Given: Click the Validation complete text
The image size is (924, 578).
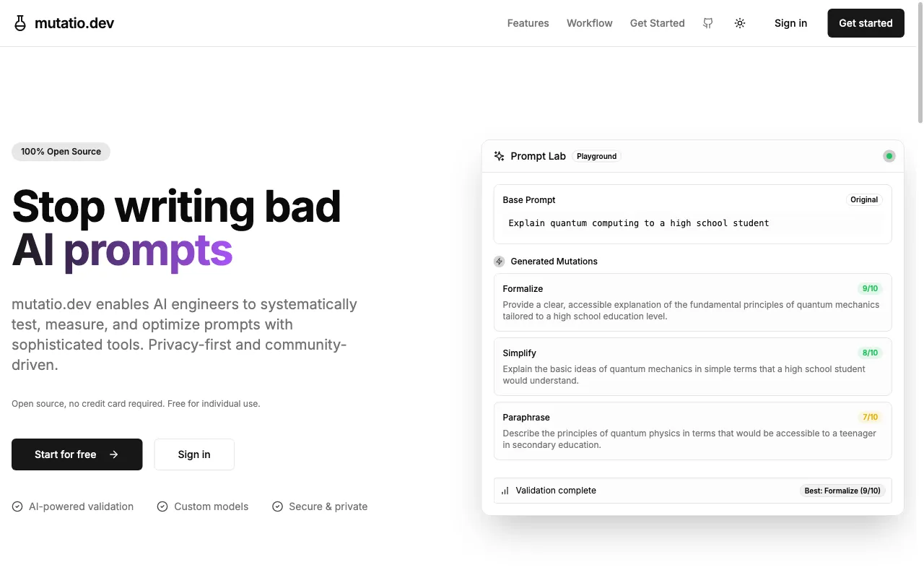Looking at the screenshot, I should point(556,491).
